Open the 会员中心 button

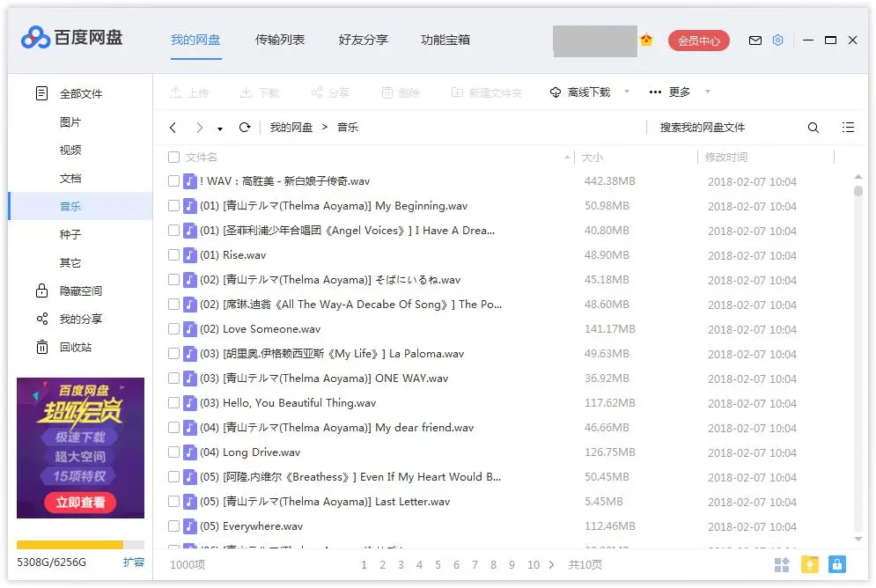[x=699, y=40]
